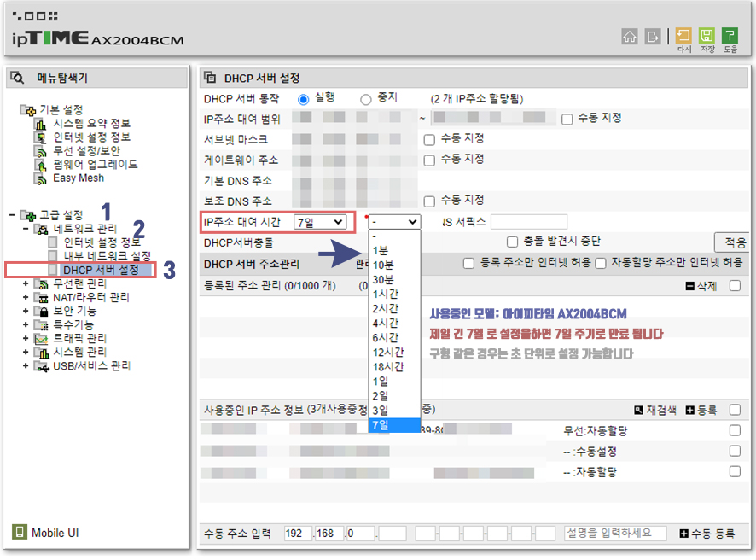The width and height of the screenshot is (756, 560).
Task: Open the Mobile UI link
Action: point(55,533)
